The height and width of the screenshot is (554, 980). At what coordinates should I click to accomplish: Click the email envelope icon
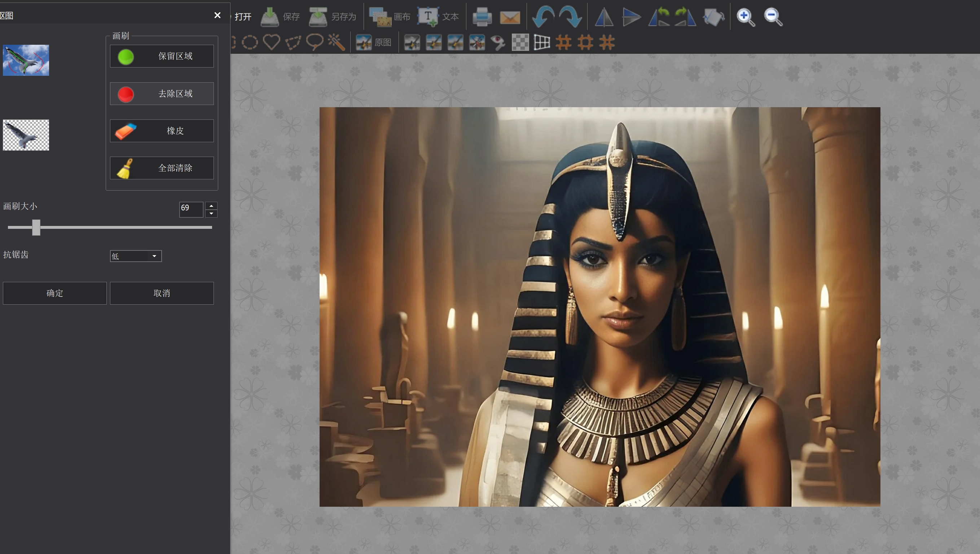click(510, 17)
